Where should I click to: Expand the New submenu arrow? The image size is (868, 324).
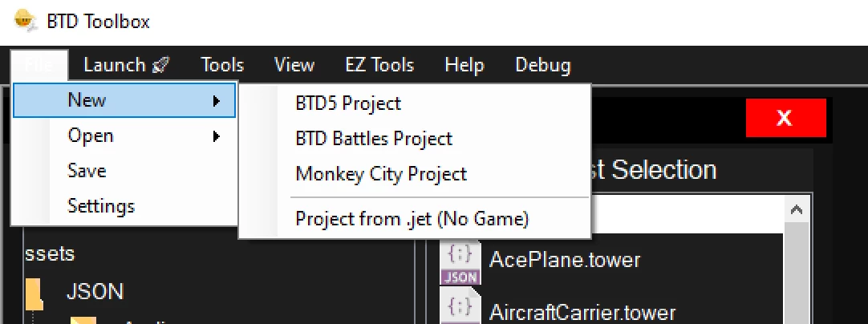(x=217, y=101)
